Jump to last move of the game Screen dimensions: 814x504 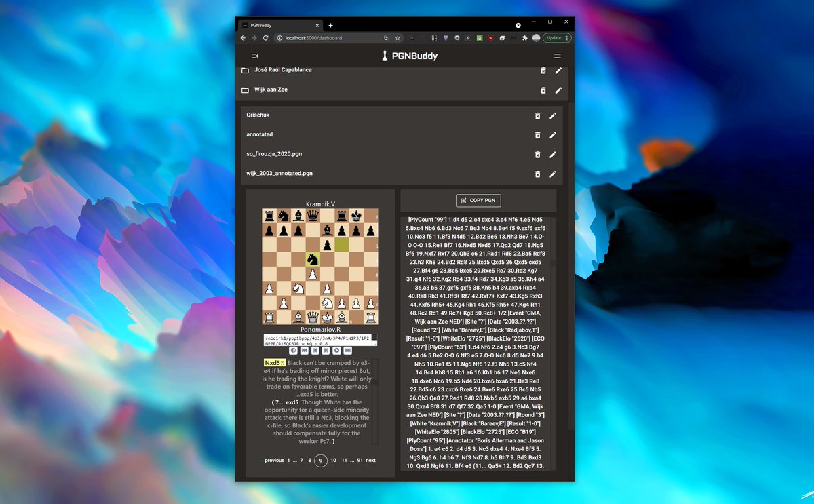(x=347, y=351)
